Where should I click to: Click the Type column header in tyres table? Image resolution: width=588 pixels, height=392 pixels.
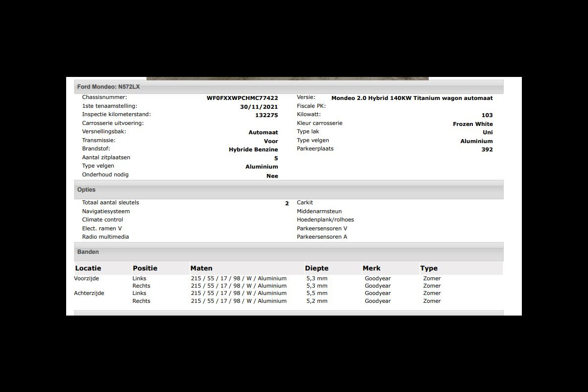429,268
